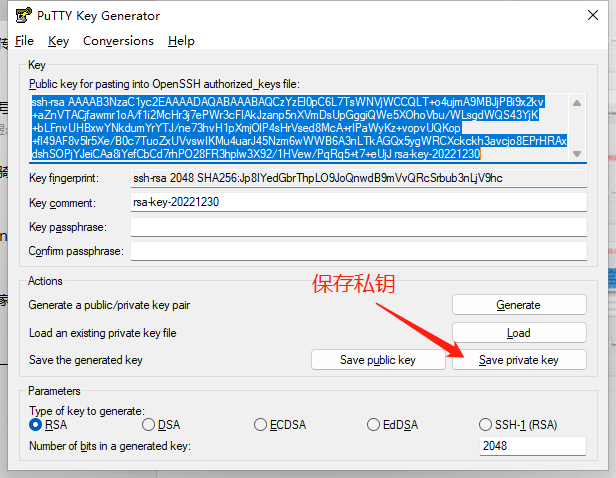Click public key scrollbar up arrow

coord(576,103)
